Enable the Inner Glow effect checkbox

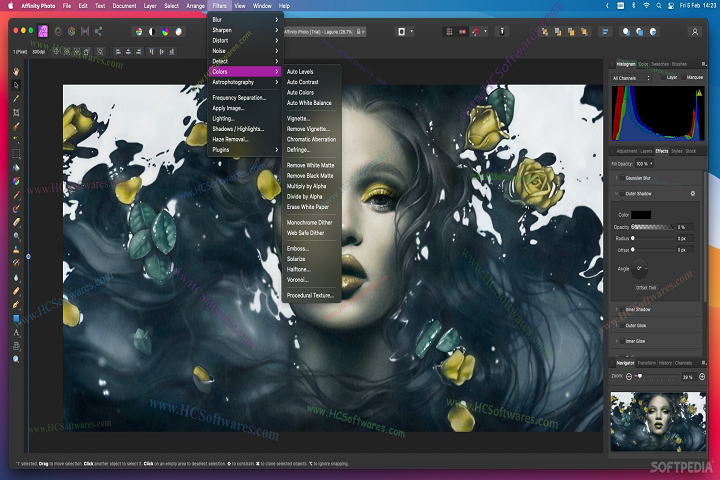click(x=622, y=341)
